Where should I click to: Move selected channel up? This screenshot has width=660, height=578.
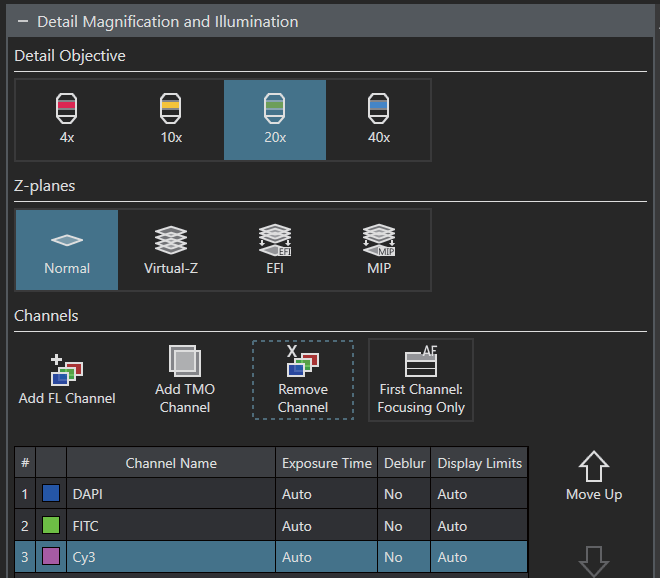[x=594, y=476]
